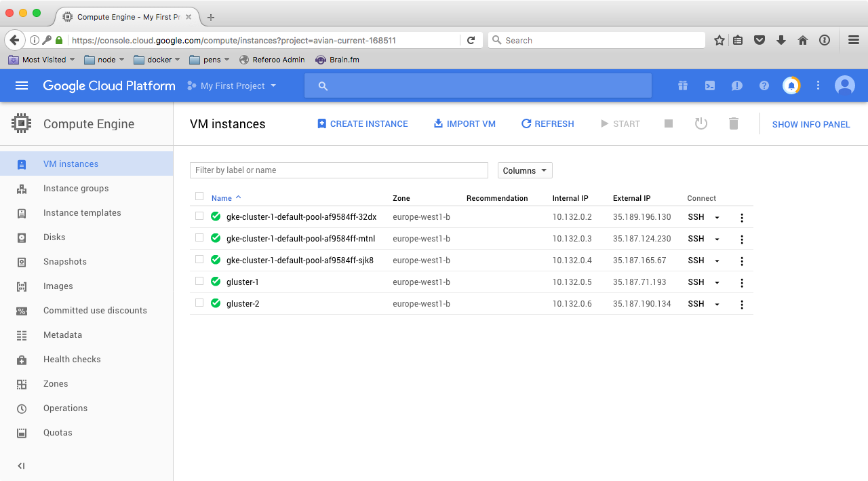The image size is (868, 481).
Task: Open more actions for gluster-2
Action: 742,305
